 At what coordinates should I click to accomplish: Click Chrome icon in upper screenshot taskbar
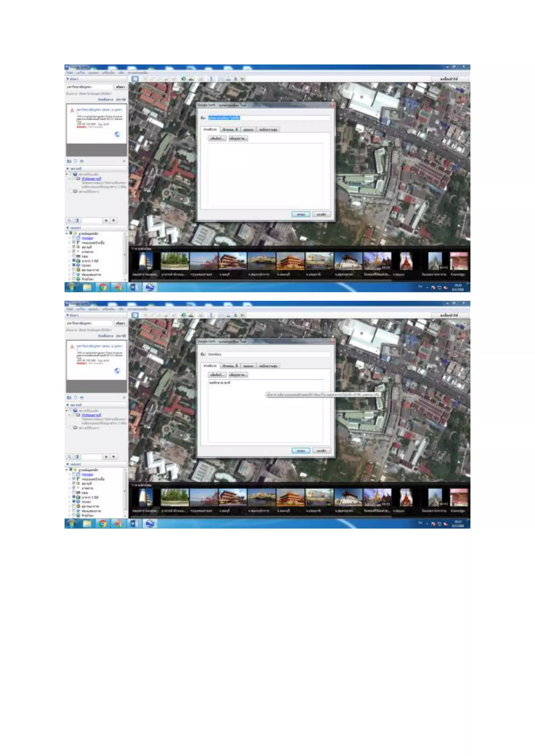(x=103, y=287)
